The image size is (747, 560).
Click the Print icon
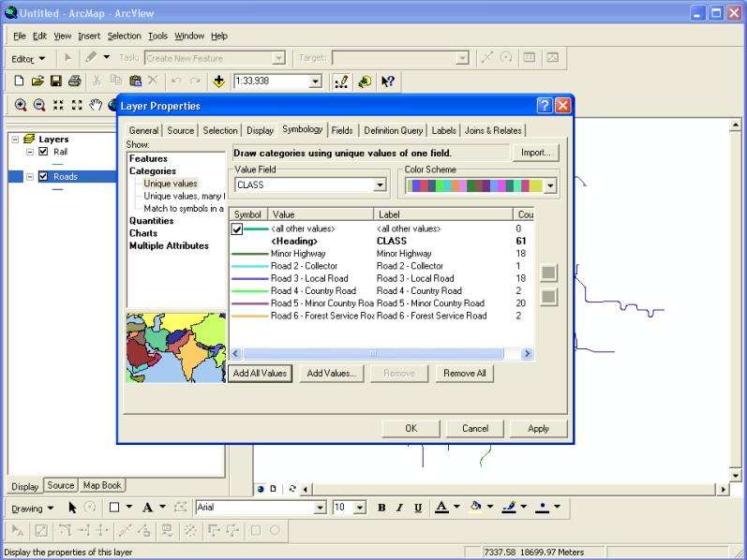tap(75, 81)
